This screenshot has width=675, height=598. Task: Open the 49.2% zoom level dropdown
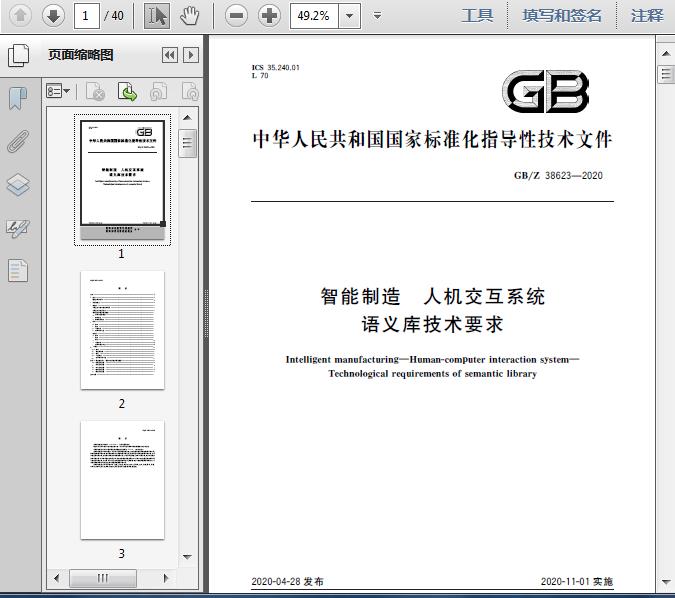pos(348,15)
